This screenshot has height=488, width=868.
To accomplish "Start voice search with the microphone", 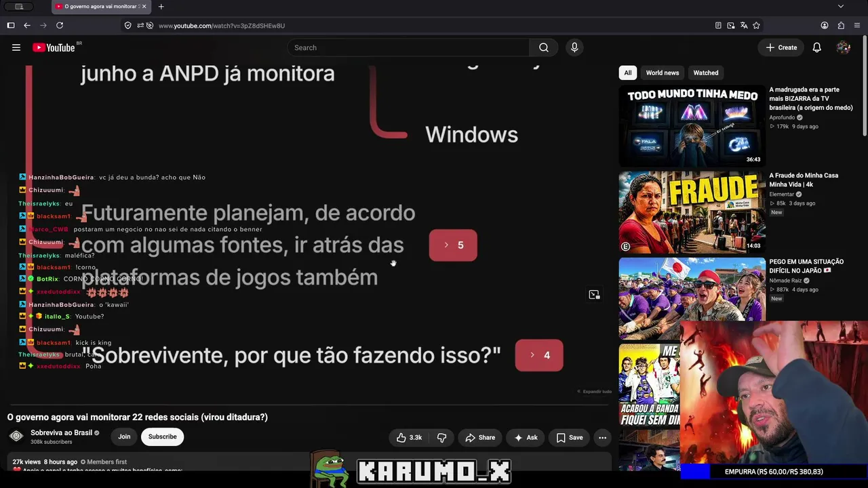I will pyautogui.click(x=574, y=47).
